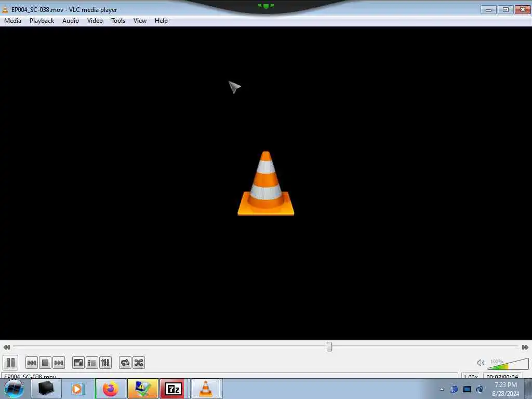
Task: Adjust the volume slider triangle
Action: pyautogui.click(x=508, y=363)
